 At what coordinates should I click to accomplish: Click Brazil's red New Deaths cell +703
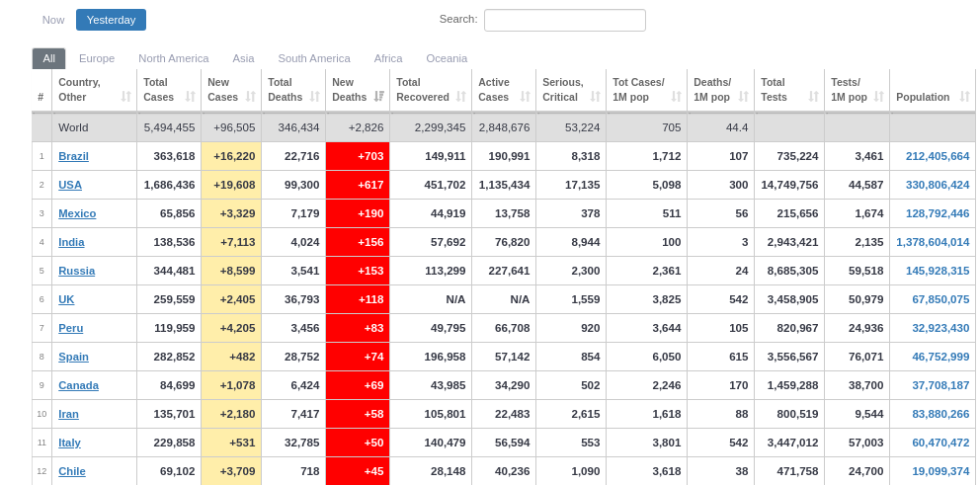(358, 156)
